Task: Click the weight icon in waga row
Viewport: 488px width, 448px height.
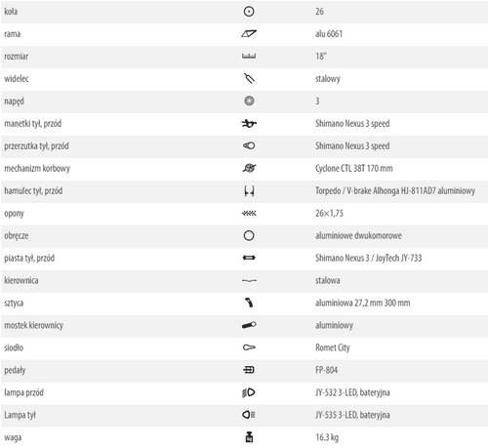Action: pyautogui.click(x=249, y=437)
